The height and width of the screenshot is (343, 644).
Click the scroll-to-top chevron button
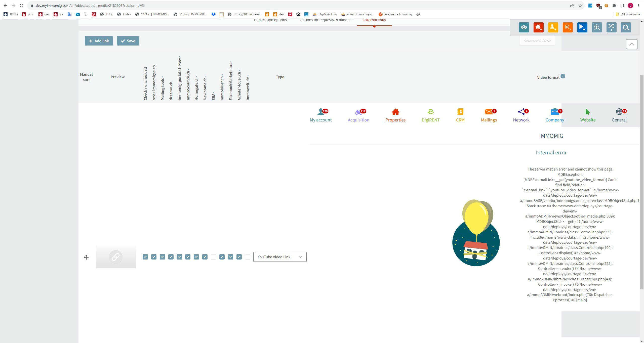tap(632, 44)
